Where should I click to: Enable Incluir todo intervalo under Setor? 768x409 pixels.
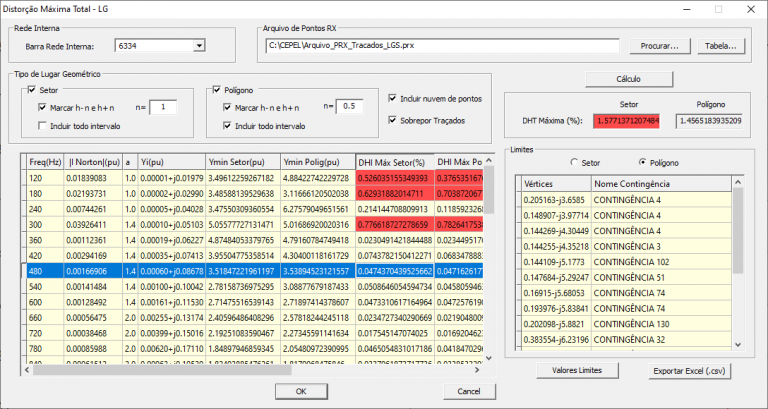(x=42, y=126)
